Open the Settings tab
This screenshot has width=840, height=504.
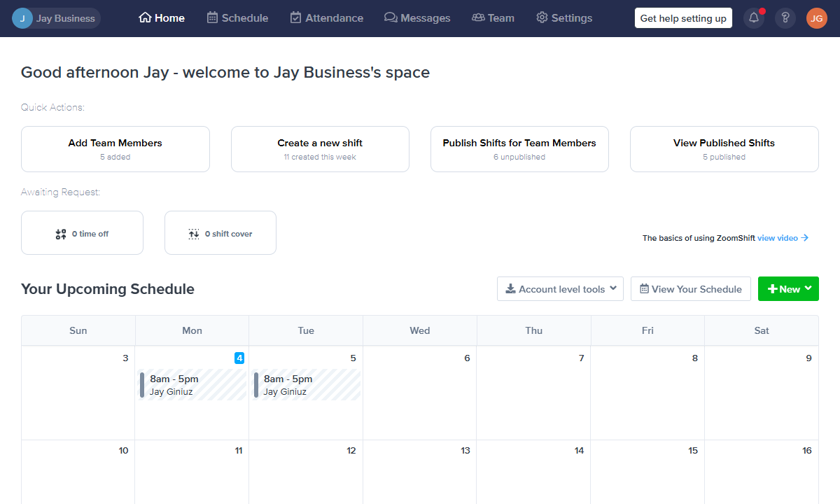click(564, 18)
